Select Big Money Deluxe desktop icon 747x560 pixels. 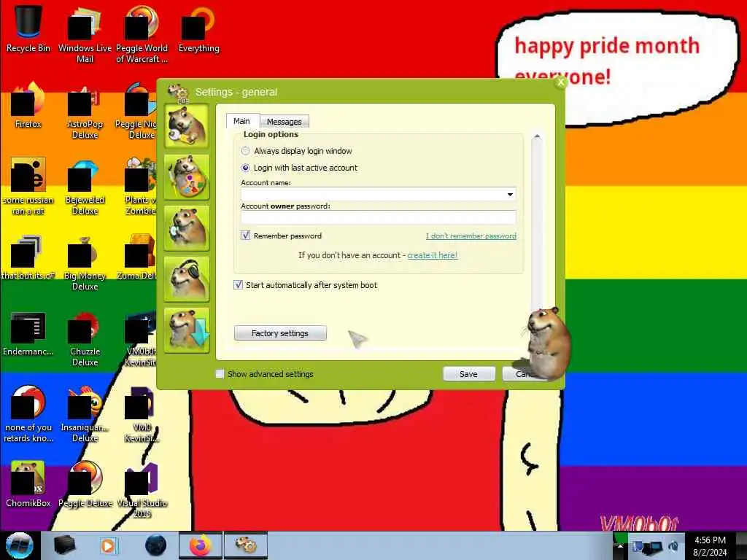pyautogui.click(x=85, y=262)
